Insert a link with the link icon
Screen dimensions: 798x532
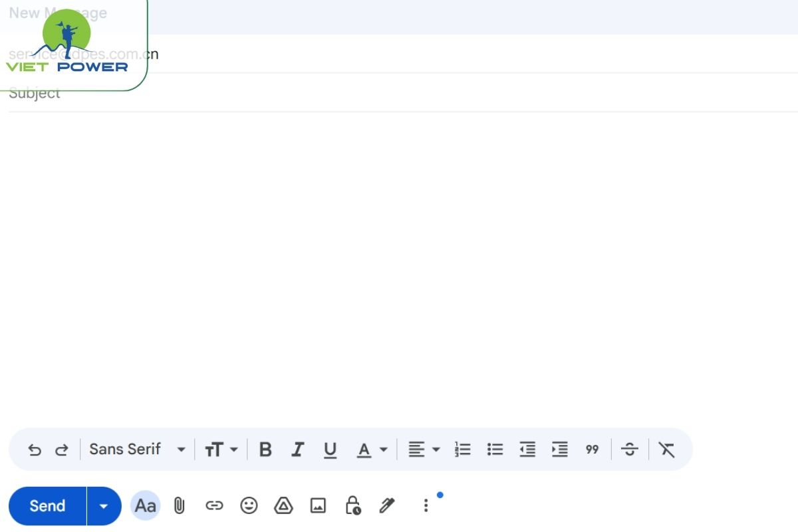pyautogui.click(x=214, y=505)
